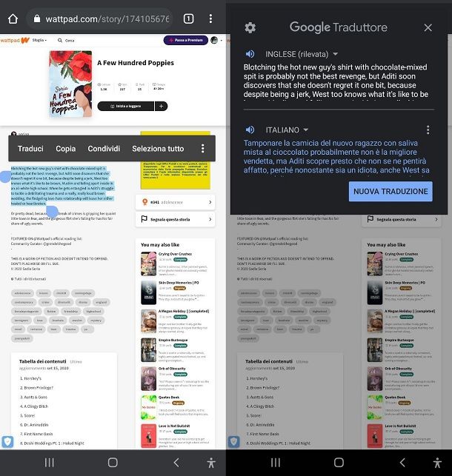
Task: Open Orb of Obscurity story, left screen
Action: 176,378
